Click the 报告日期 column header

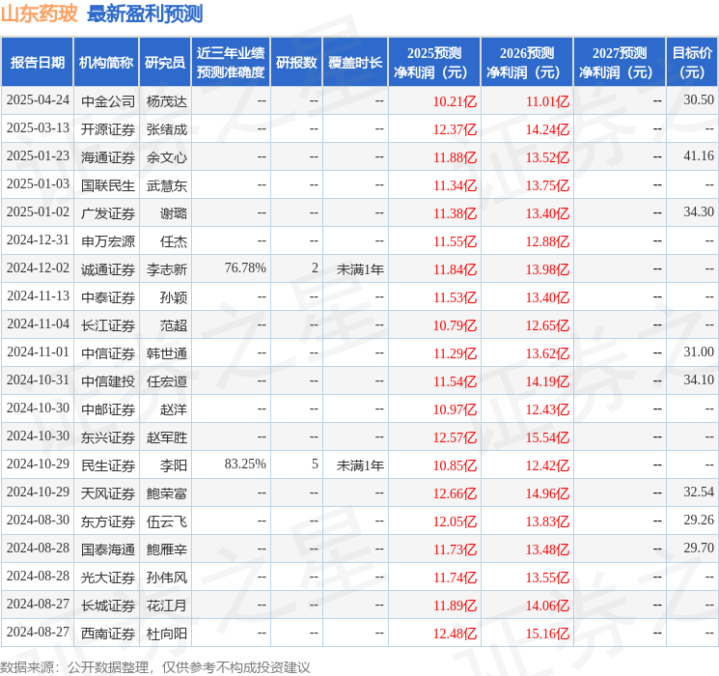(37, 62)
